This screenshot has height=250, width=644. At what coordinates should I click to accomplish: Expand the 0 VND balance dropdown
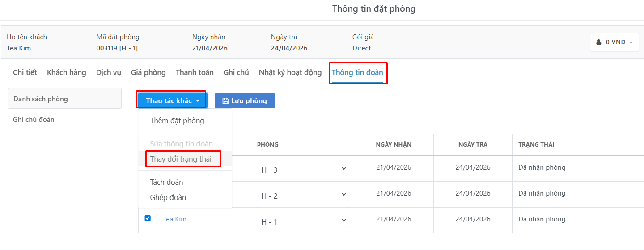[614, 42]
